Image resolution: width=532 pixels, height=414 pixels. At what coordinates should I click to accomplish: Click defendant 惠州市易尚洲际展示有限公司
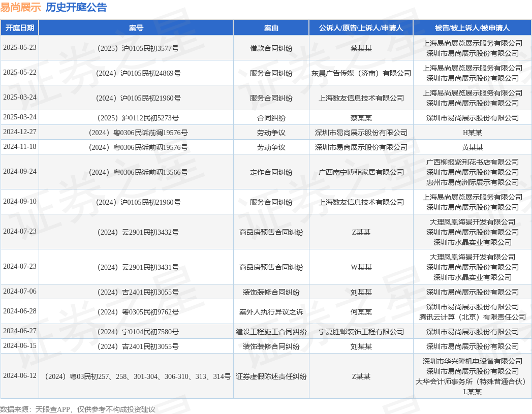click(x=472, y=182)
